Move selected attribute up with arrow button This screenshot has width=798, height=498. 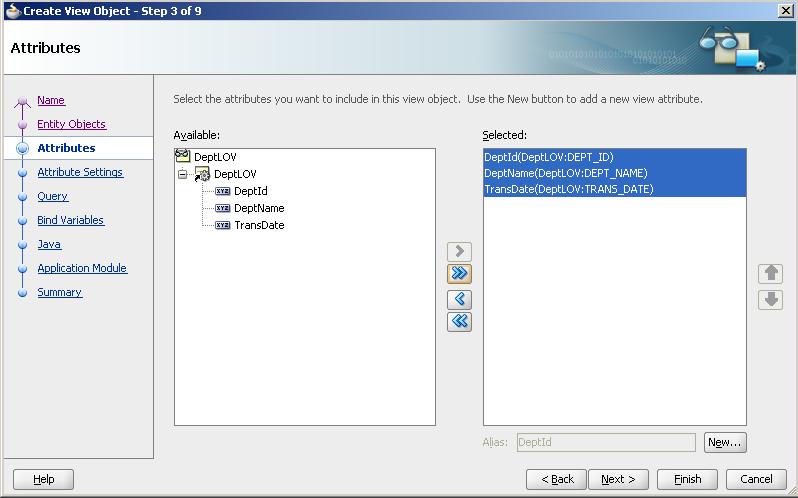tap(771, 273)
